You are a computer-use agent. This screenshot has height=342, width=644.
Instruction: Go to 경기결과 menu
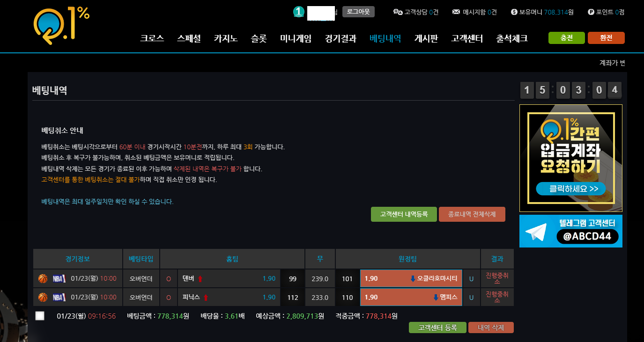tap(341, 39)
